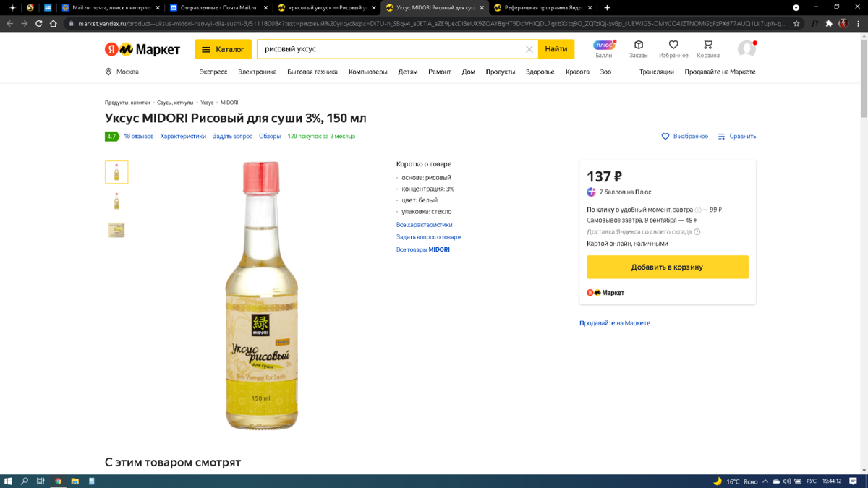Click Задать вопрос link under title
This screenshot has height=488, width=868.
(232, 136)
